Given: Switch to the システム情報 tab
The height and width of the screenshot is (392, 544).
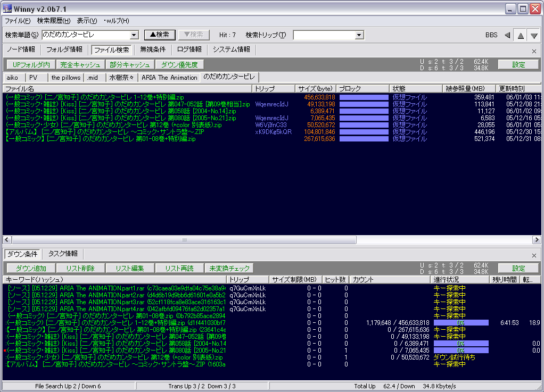Looking at the screenshot, I should [x=231, y=49].
